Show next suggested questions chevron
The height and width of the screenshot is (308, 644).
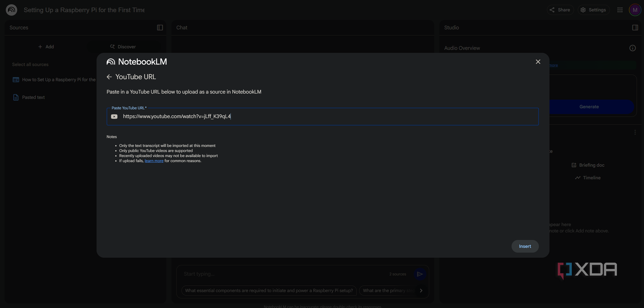point(421,291)
